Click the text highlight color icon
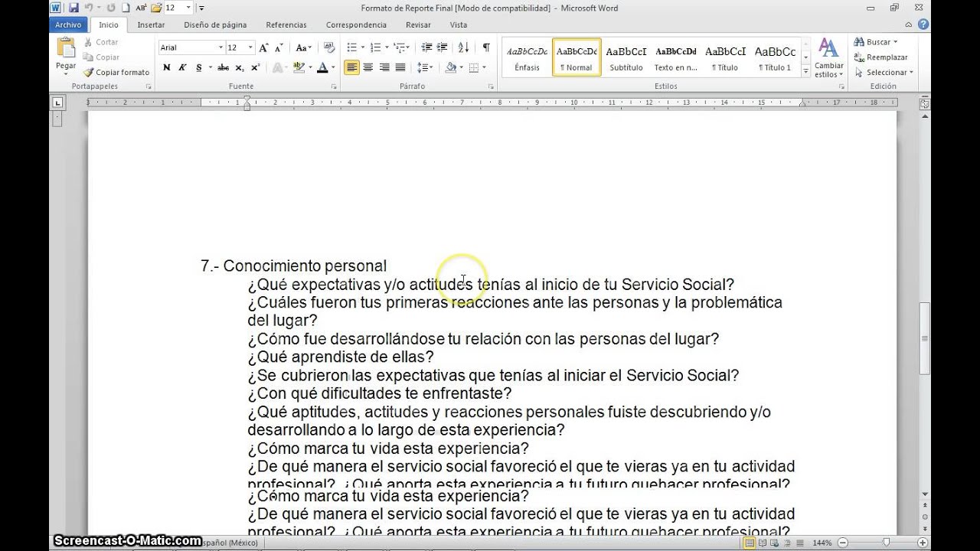 coord(298,67)
